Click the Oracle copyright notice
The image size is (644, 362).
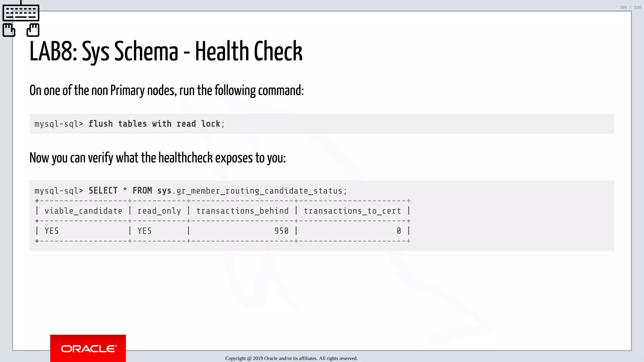[x=291, y=358]
